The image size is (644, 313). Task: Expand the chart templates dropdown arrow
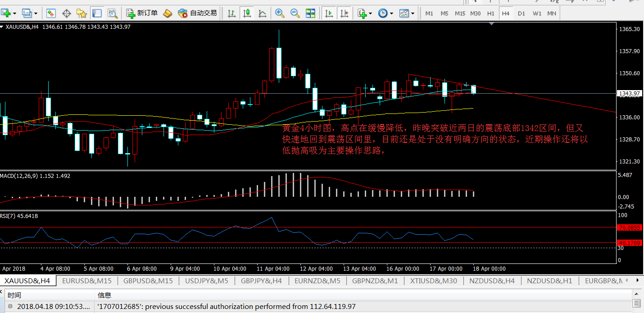[x=413, y=14]
